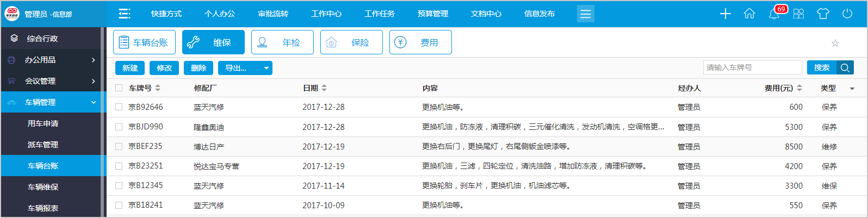
Task: Check the row for 京B23251
Action: [x=119, y=166]
